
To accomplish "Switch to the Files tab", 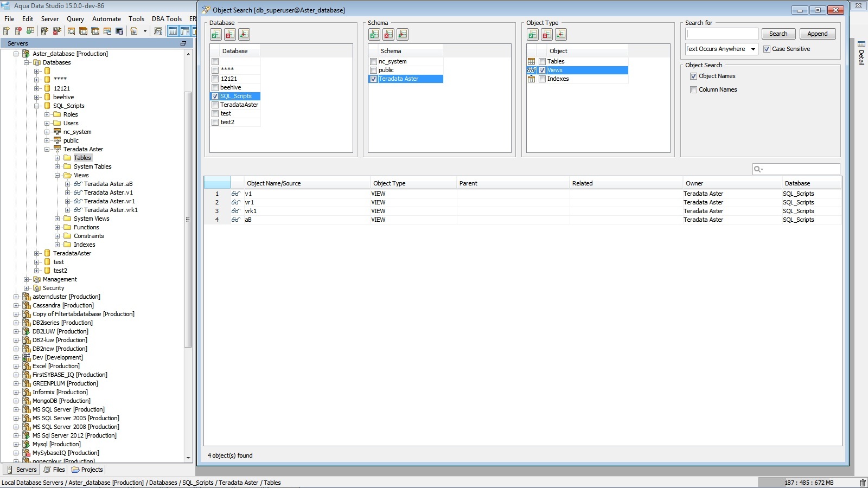I will click(54, 470).
